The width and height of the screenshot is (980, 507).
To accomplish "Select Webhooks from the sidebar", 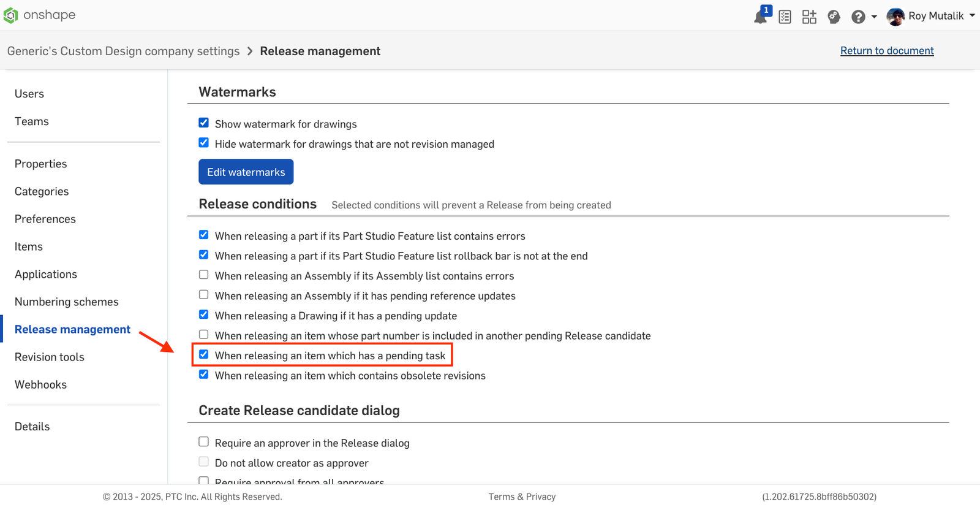I will [40, 384].
